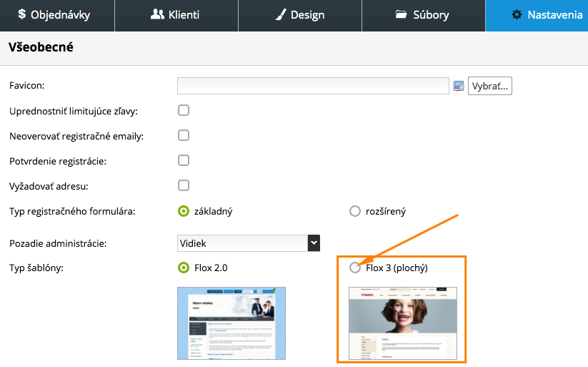Select the základný registration form radio
The width and height of the screenshot is (588, 367).
click(184, 211)
